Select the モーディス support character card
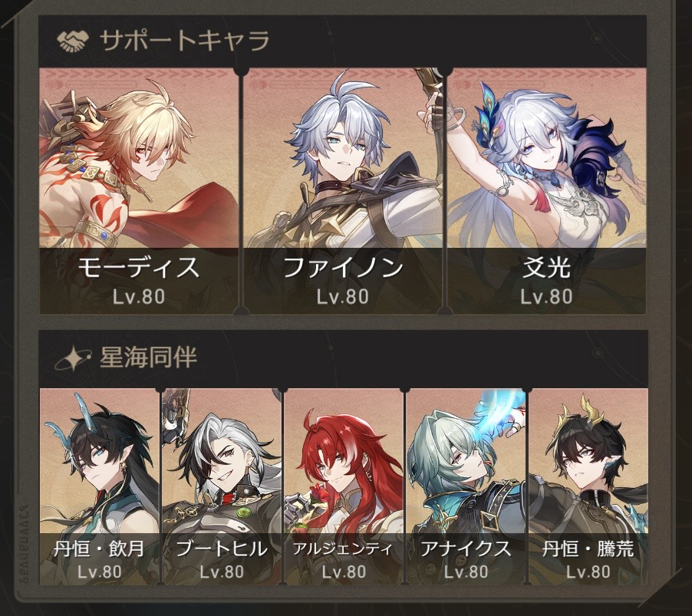The image size is (692, 616). (139, 191)
